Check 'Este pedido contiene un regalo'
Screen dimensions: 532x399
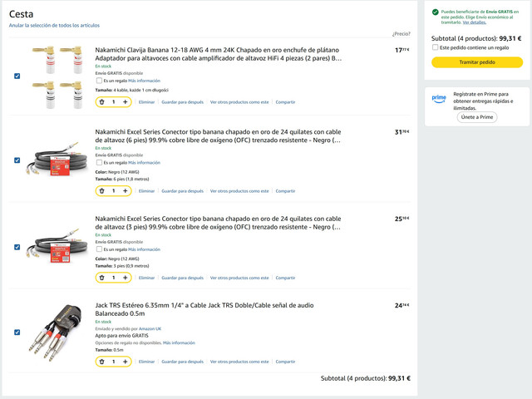(x=435, y=47)
